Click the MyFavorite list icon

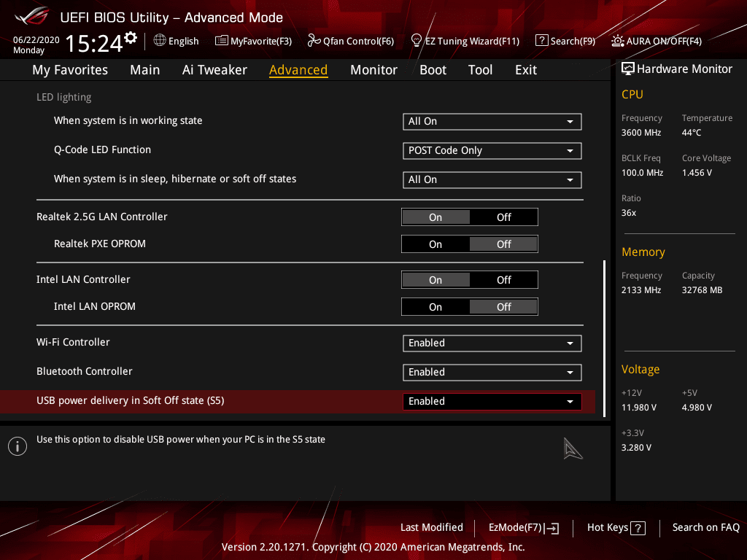(222, 41)
